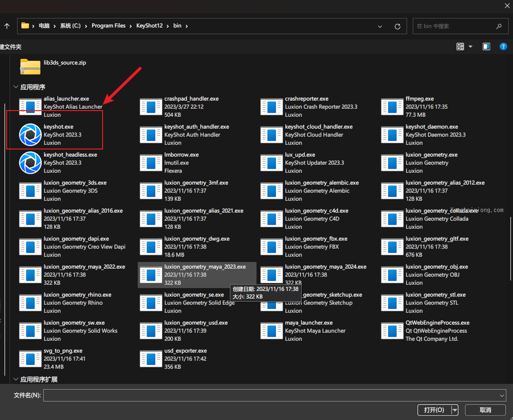This screenshot has width=513, height=420.
Task: Select usd_exporter.exe file icon
Action: tap(151, 359)
